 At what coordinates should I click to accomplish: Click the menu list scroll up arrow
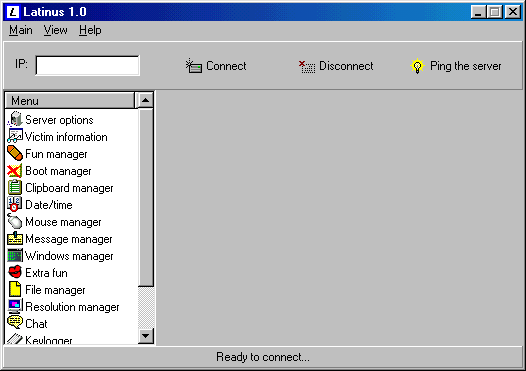(x=146, y=100)
